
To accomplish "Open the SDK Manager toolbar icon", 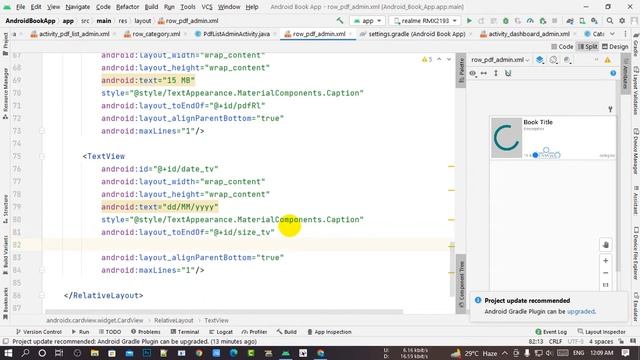I will (594, 21).
